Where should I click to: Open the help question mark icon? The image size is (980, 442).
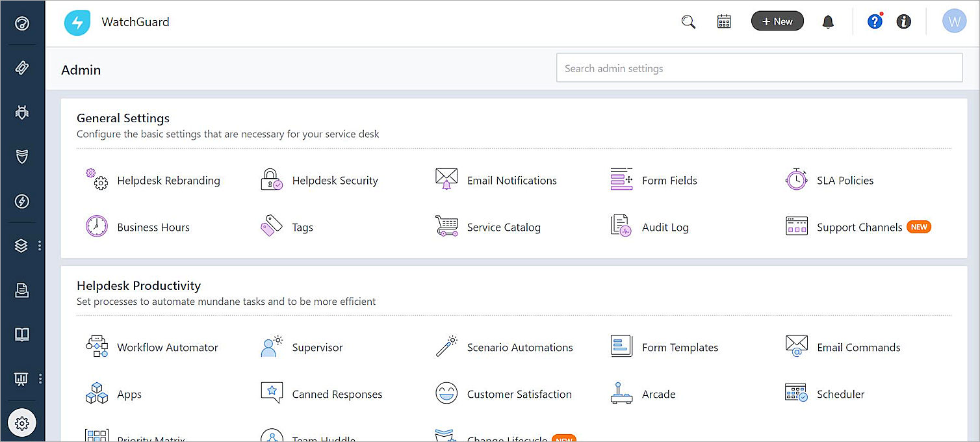tap(875, 22)
